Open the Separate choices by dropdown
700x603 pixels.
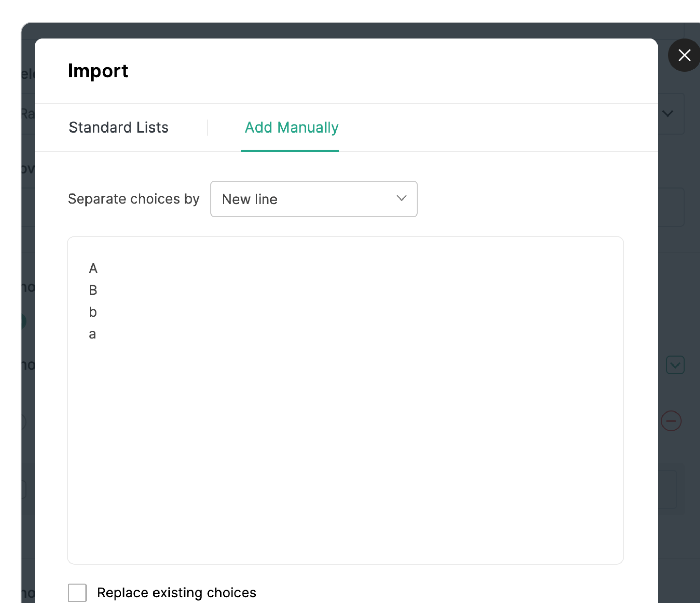pos(313,199)
